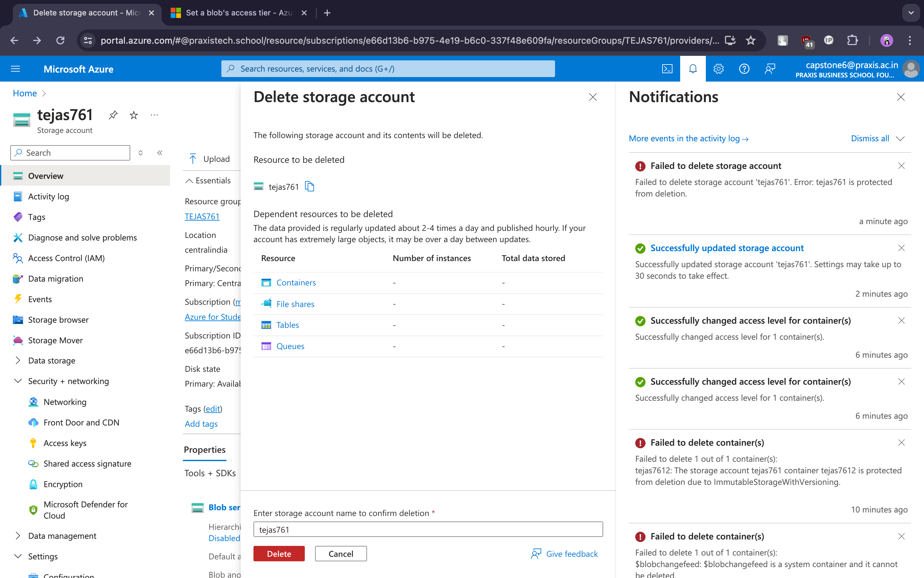Open Successfully updated storage account notification title
Image resolution: width=924 pixels, height=578 pixels.
click(727, 248)
